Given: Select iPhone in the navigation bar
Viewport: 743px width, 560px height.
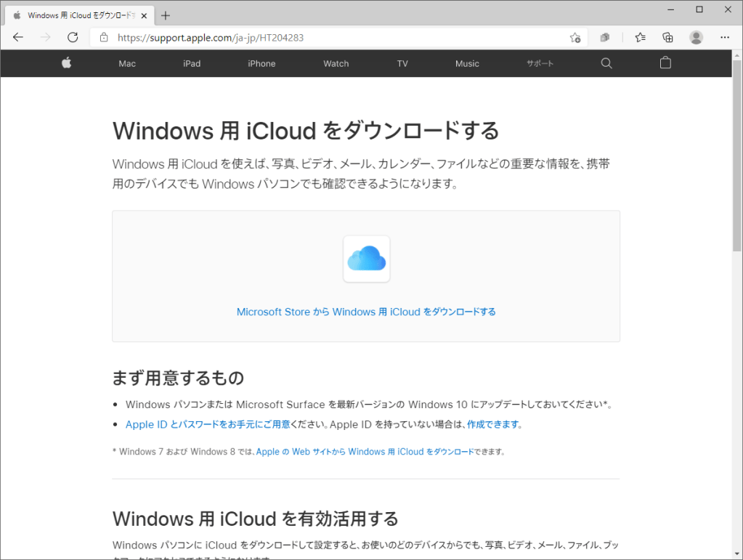Looking at the screenshot, I should click(261, 64).
